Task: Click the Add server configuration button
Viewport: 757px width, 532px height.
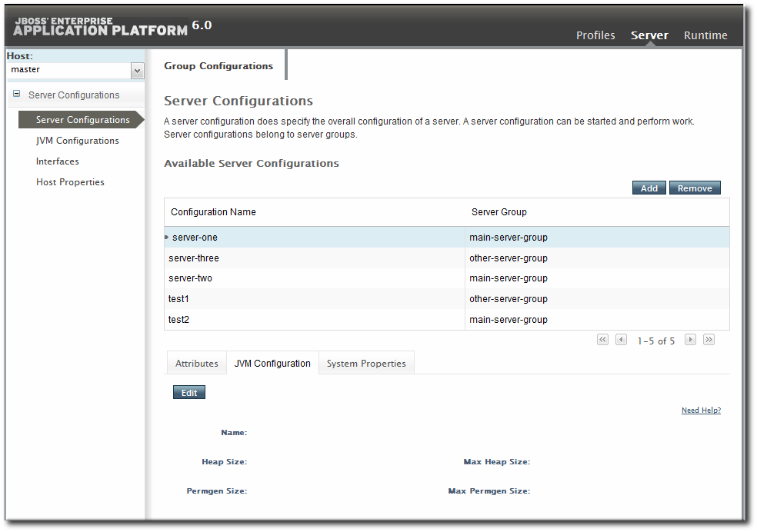Action: [649, 188]
